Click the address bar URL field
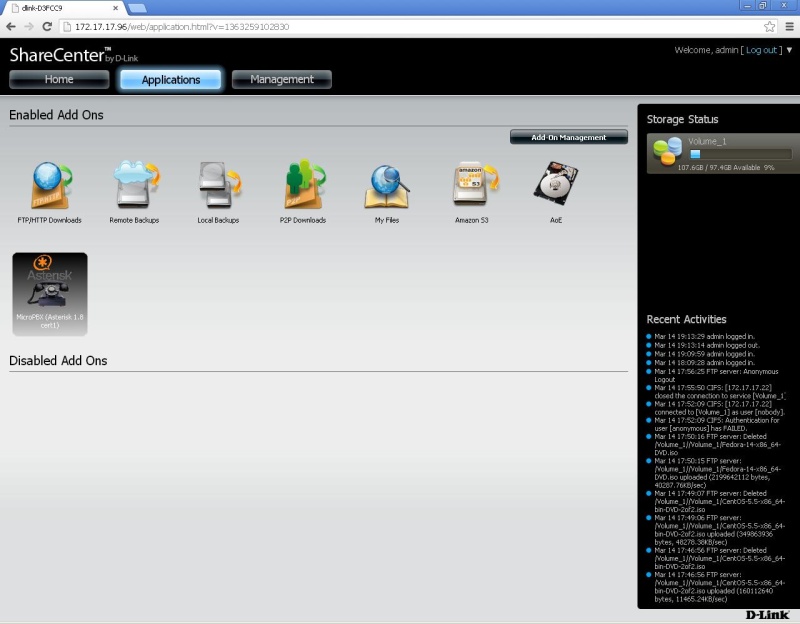The image size is (800, 624). pyautogui.click(x=413, y=27)
